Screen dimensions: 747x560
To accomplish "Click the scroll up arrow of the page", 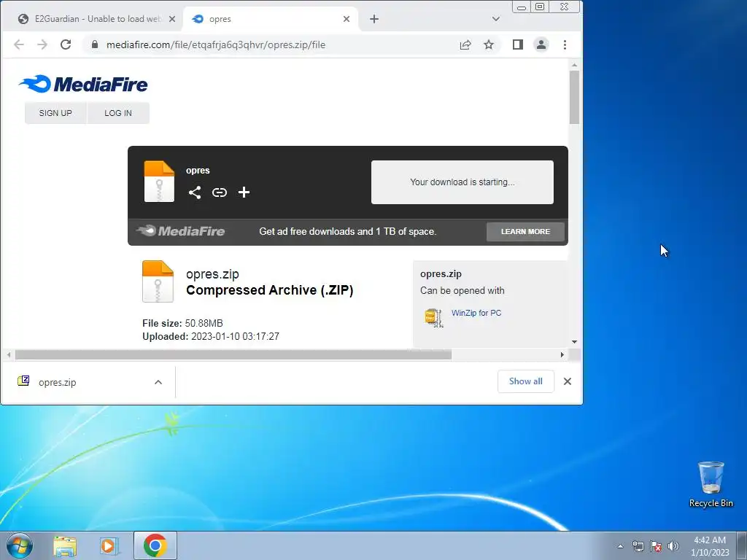I will point(575,65).
